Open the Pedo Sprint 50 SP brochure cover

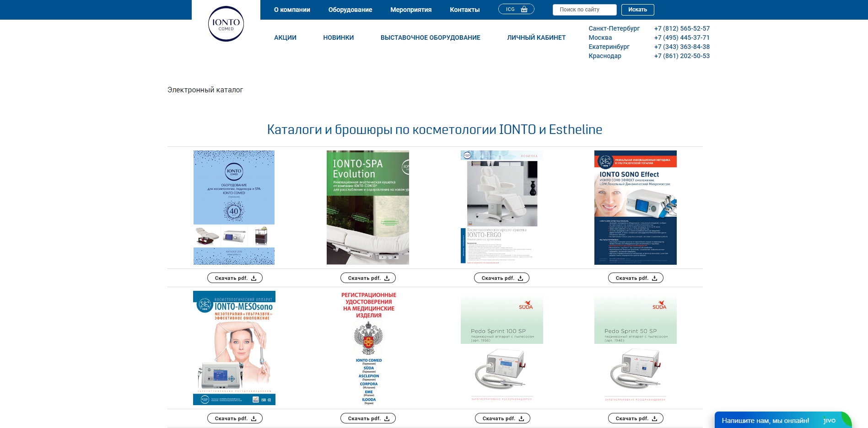(x=635, y=348)
